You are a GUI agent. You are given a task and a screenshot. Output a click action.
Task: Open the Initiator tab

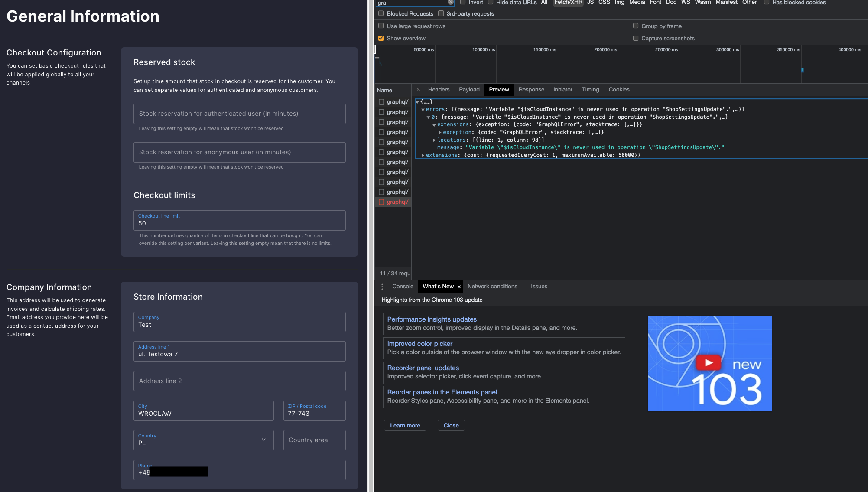pyautogui.click(x=562, y=90)
